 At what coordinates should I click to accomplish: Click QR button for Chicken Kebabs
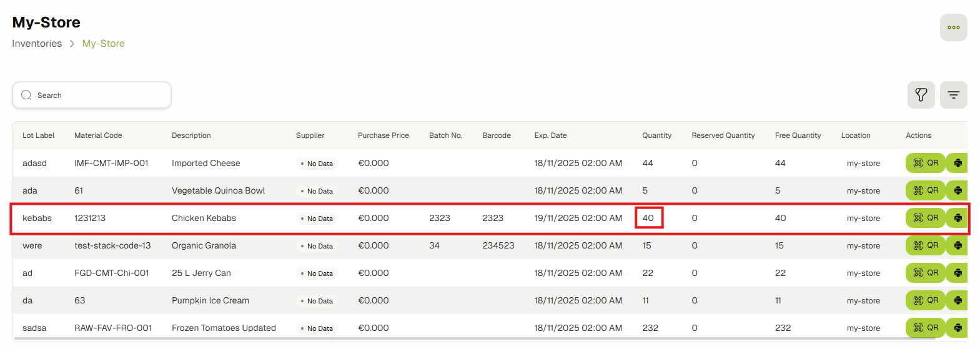(x=925, y=218)
